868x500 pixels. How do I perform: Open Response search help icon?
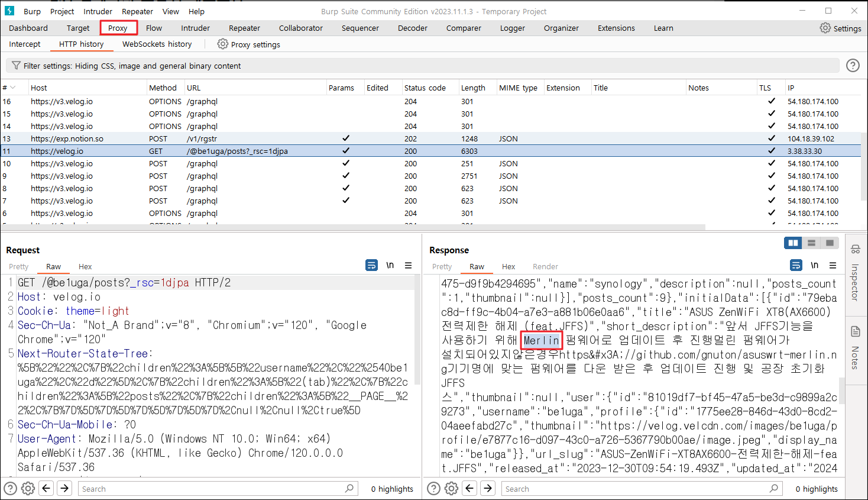click(x=433, y=488)
